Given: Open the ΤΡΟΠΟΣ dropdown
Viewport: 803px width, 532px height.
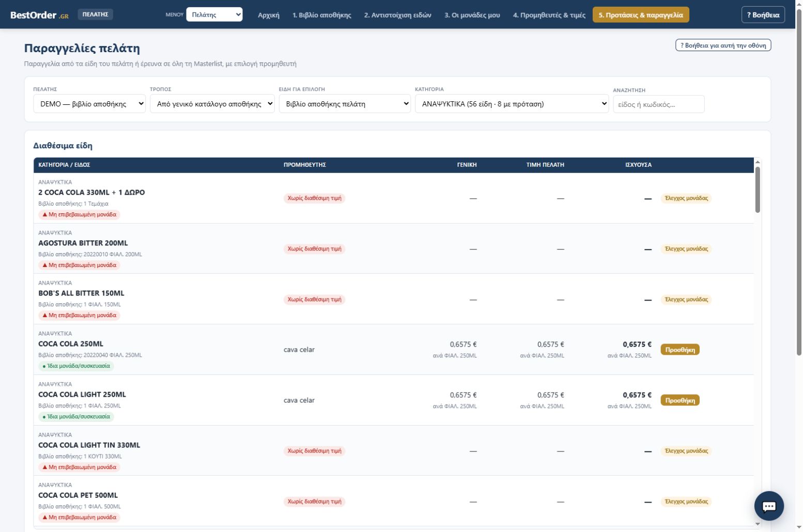Looking at the screenshot, I should click(212, 104).
